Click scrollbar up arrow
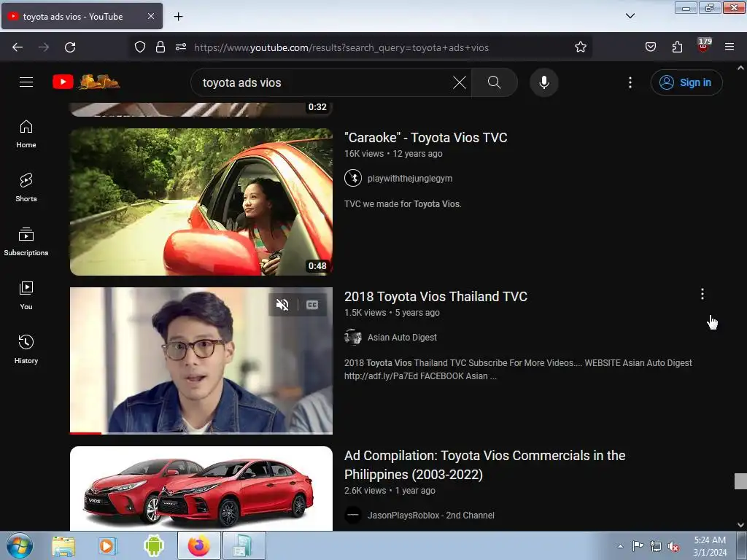Screen dimensions: 747x560 coord(740,68)
